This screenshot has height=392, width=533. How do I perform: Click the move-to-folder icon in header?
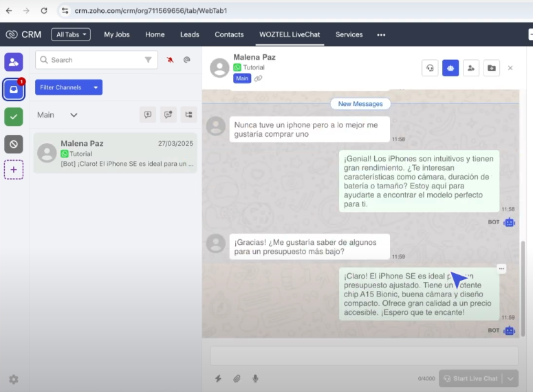click(492, 68)
